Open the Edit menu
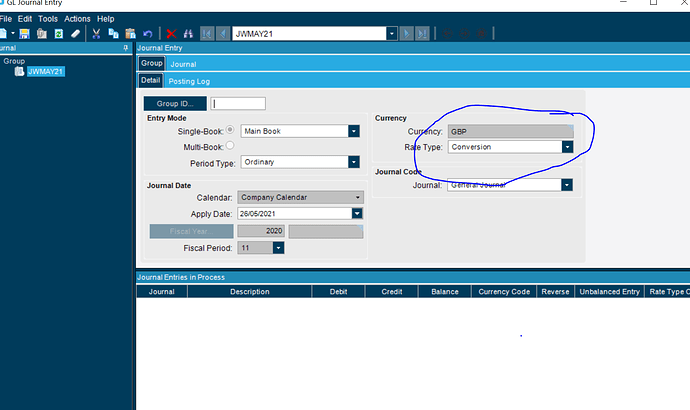The image size is (690, 410). 25,19
